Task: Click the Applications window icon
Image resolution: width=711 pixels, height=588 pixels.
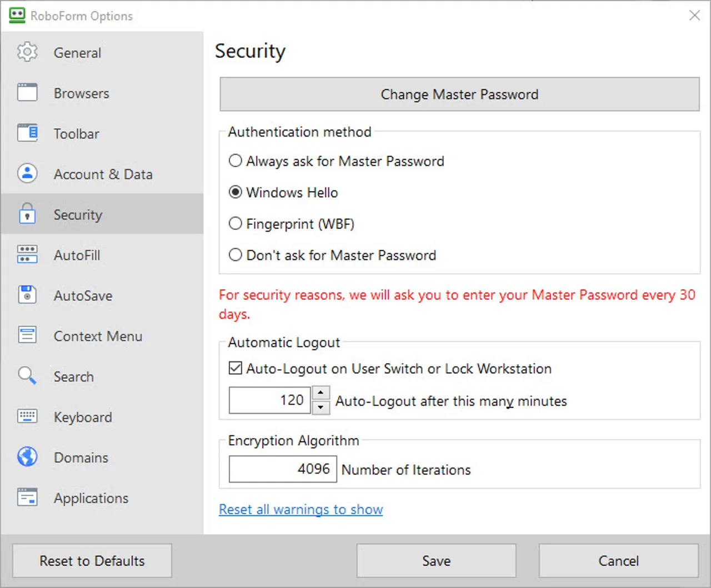Action: [x=27, y=497]
